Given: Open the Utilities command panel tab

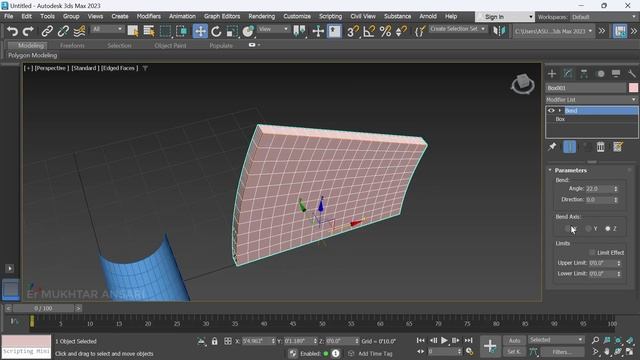Looking at the screenshot, I should tap(631, 73).
